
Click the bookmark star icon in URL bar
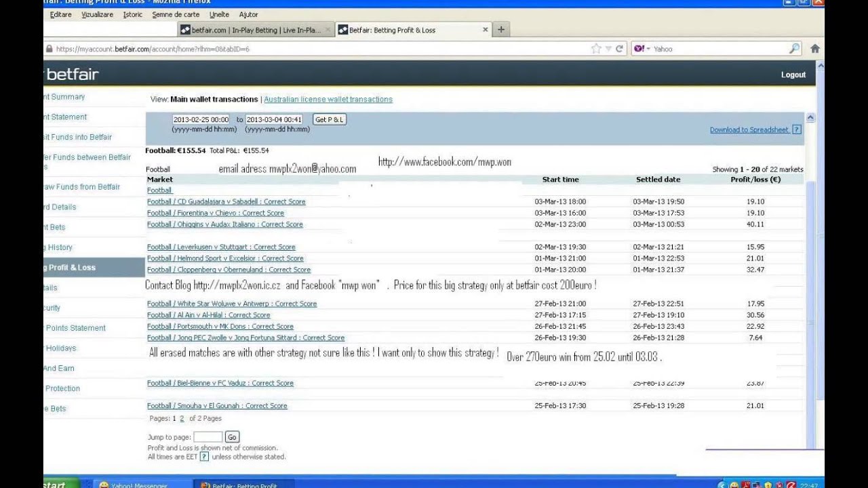596,49
